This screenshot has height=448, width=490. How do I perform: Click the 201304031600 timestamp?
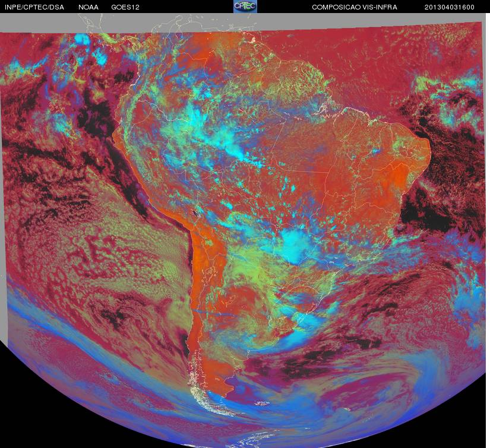tap(450, 7)
